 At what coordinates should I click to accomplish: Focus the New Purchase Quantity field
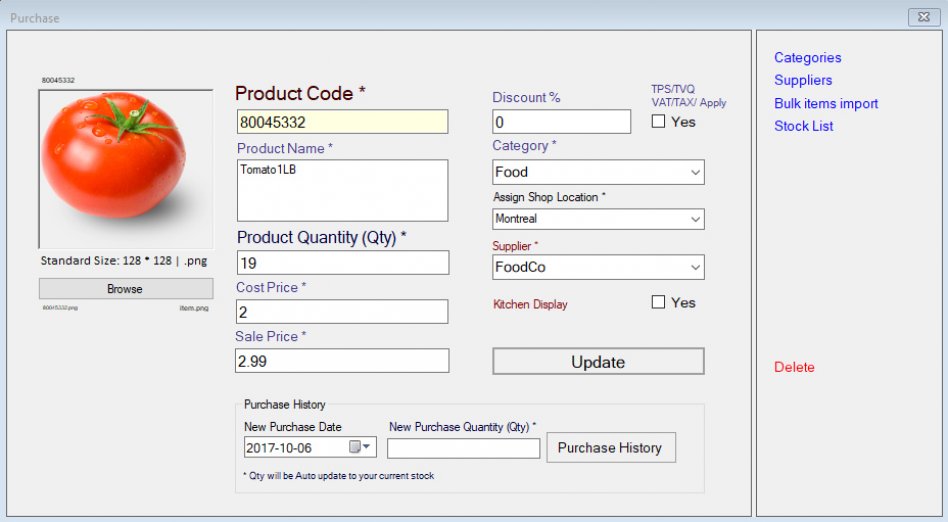pos(463,448)
